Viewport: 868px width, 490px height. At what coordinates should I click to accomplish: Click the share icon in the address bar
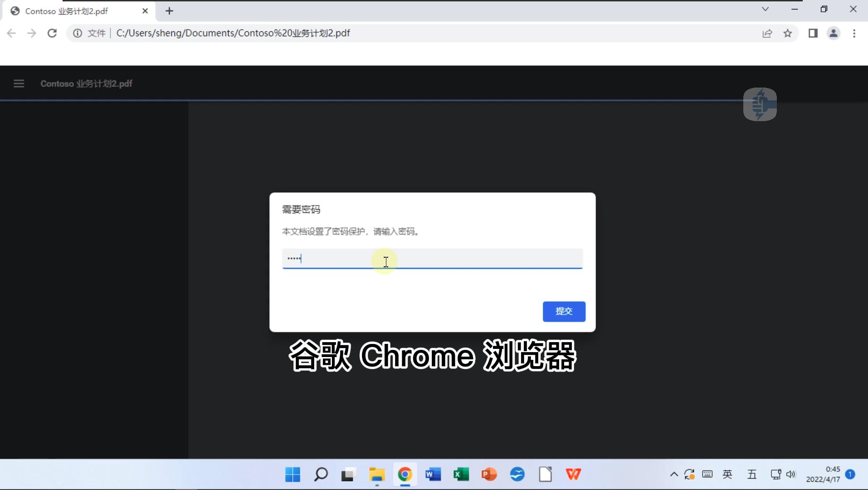pyautogui.click(x=767, y=33)
